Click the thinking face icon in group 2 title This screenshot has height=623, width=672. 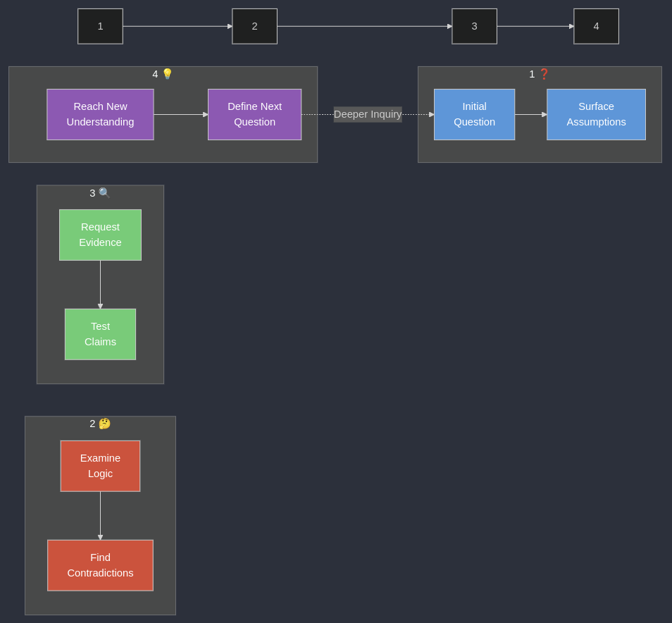(104, 424)
